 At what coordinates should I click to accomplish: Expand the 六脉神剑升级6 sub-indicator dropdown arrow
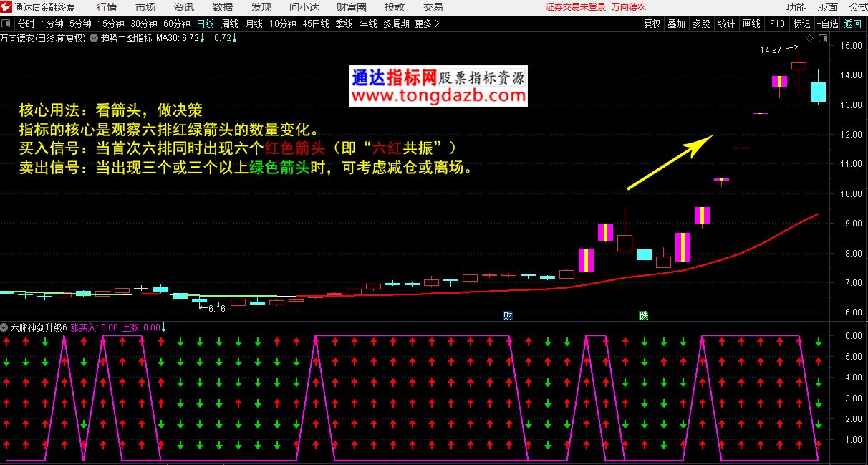click(4, 327)
